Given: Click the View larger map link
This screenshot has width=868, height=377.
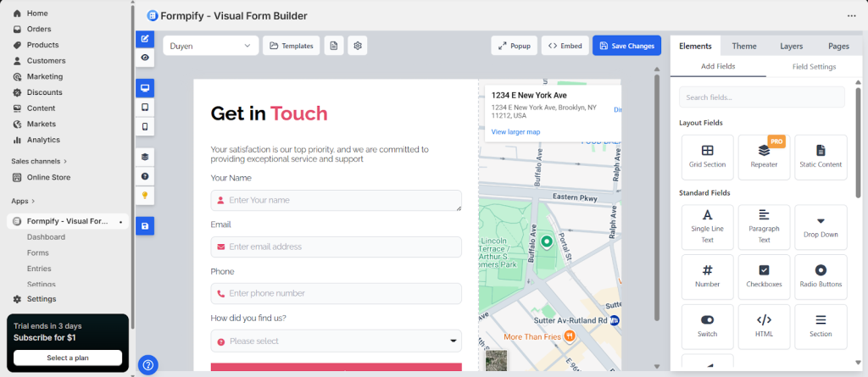Looking at the screenshot, I should tap(515, 131).
